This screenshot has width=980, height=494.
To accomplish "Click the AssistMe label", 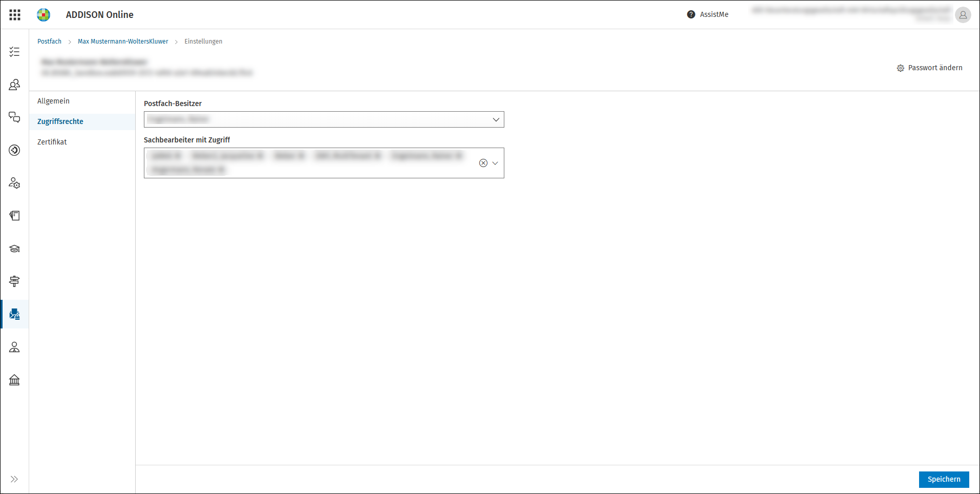I will click(714, 14).
